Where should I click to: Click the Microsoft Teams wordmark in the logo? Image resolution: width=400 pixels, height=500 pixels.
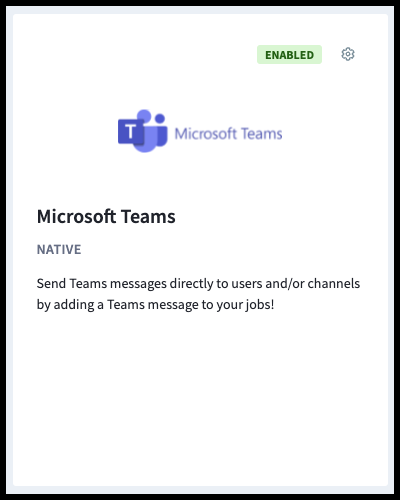coord(228,134)
